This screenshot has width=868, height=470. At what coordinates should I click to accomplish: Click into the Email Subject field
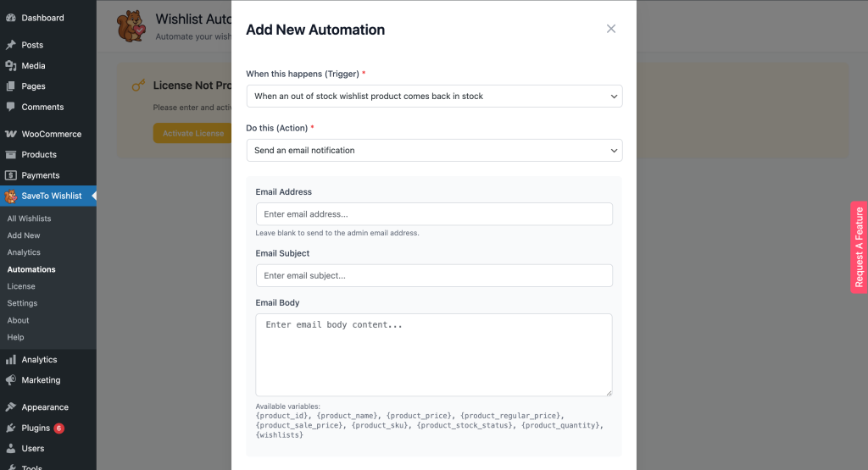click(x=434, y=276)
